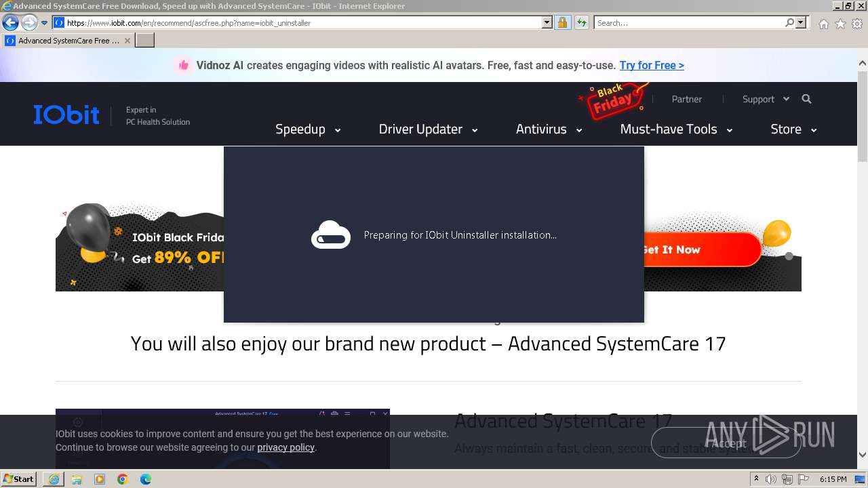
Task: Go back with the browser back arrow
Action: point(10,23)
